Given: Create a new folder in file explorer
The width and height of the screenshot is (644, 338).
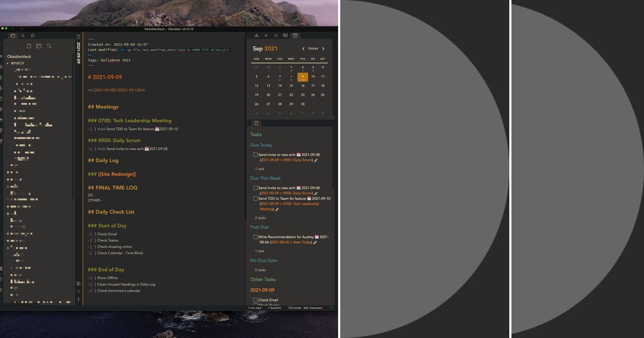Looking at the screenshot, I should [x=39, y=46].
